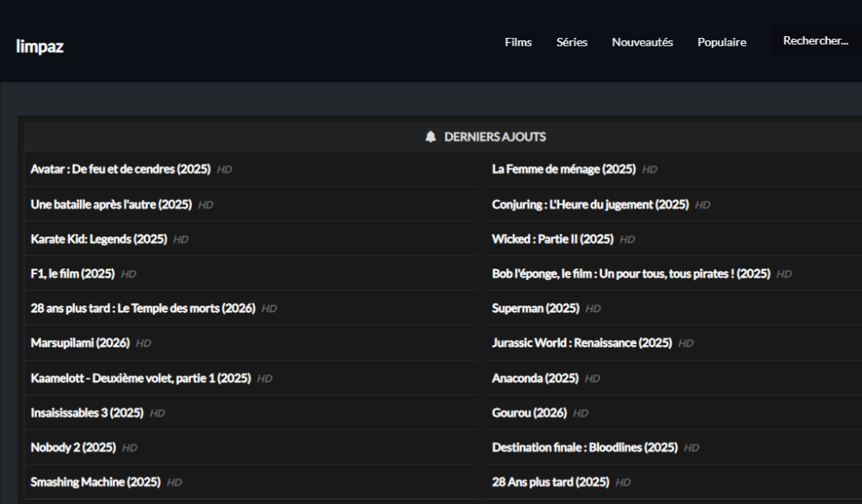862x504 pixels.
Task: Open Avatar : De feu et de cendres
Action: coord(120,169)
